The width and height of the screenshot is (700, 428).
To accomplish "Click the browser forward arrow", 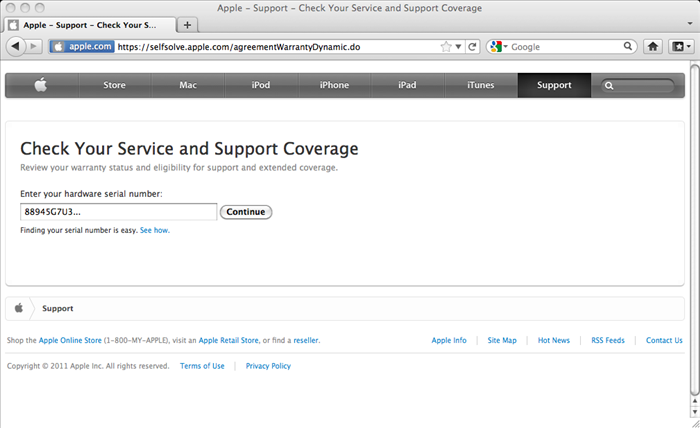I will [34, 46].
